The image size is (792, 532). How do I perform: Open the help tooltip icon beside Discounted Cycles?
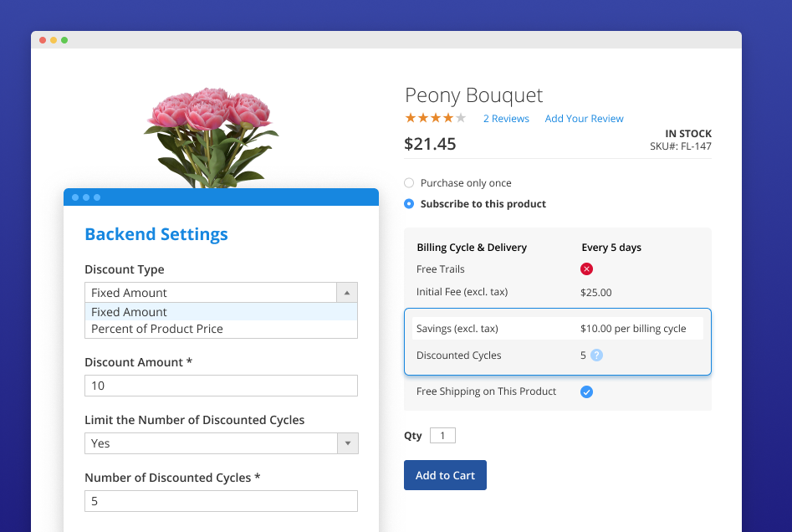(x=597, y=355)
